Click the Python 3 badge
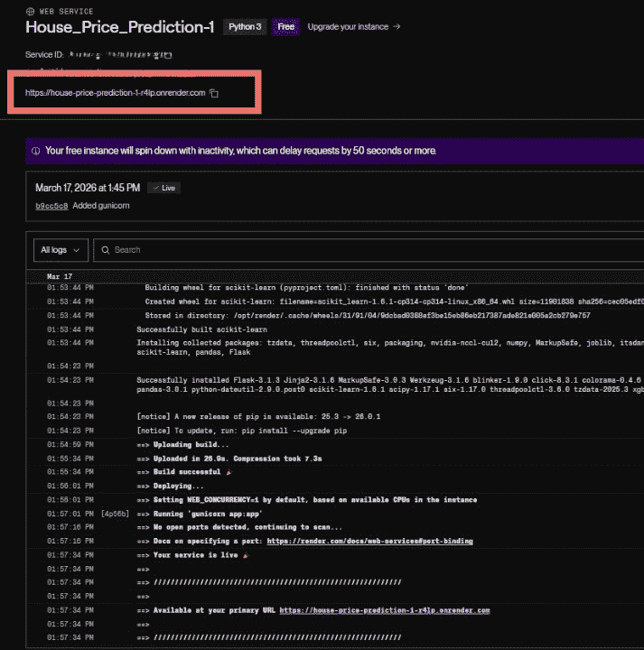 (245, 27)
